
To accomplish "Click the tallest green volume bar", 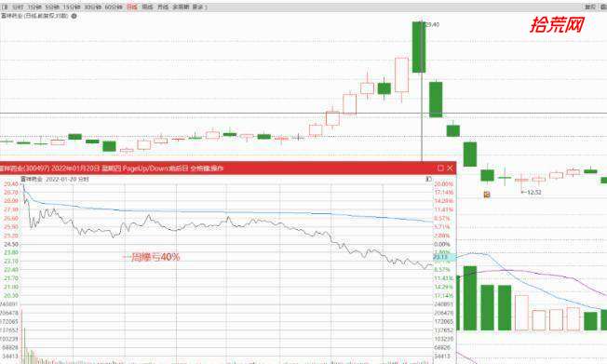I will pyautogui.click(x=470, y=298).
